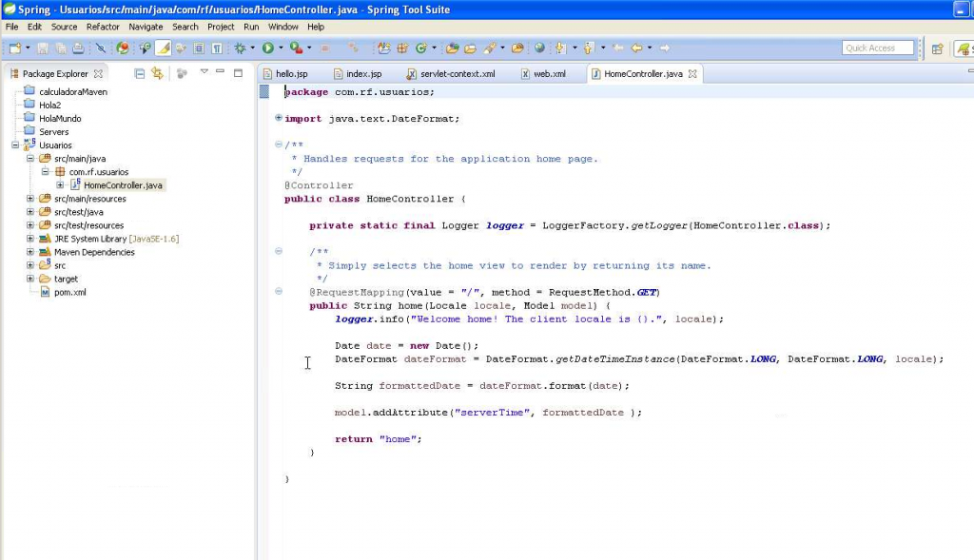Toggle the source folding marker on import statement
The width and height of the screenshot is (974, 560).
tap(278, 117)
